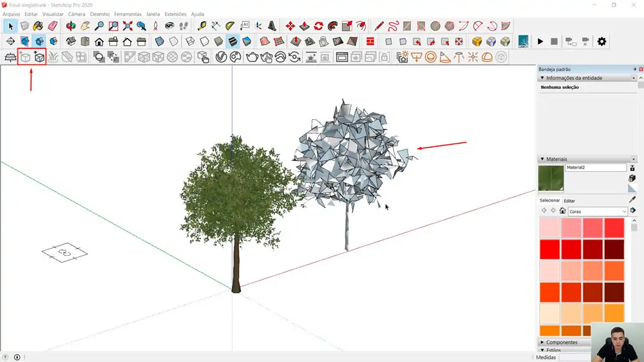
Task: Click the Look Around eye tool
Action: click(x=169, y=26)
